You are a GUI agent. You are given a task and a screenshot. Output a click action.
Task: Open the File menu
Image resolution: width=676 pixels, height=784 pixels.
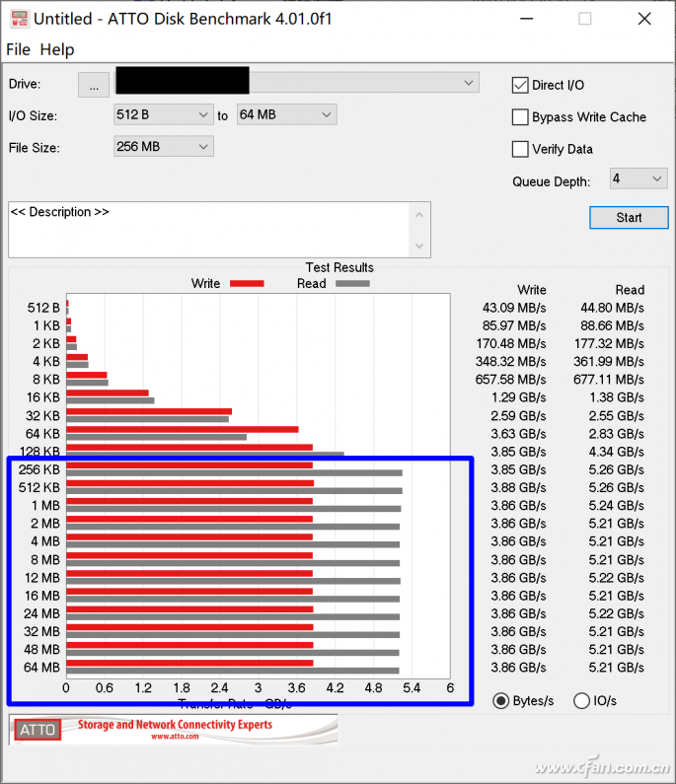(19, 49)
